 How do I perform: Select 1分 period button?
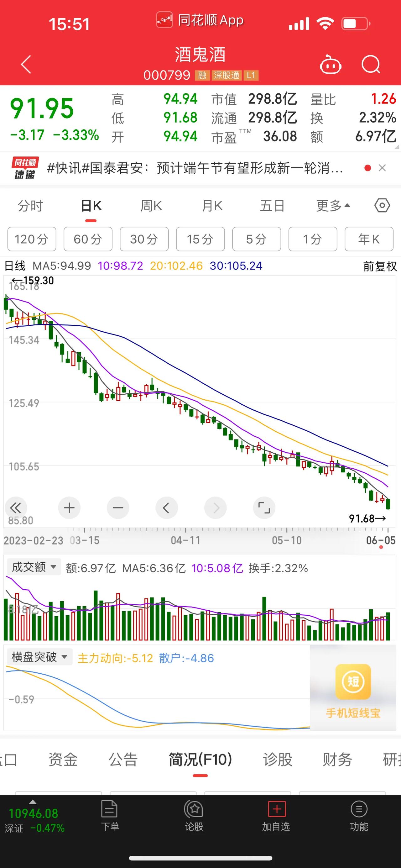[x=313, y=239]
